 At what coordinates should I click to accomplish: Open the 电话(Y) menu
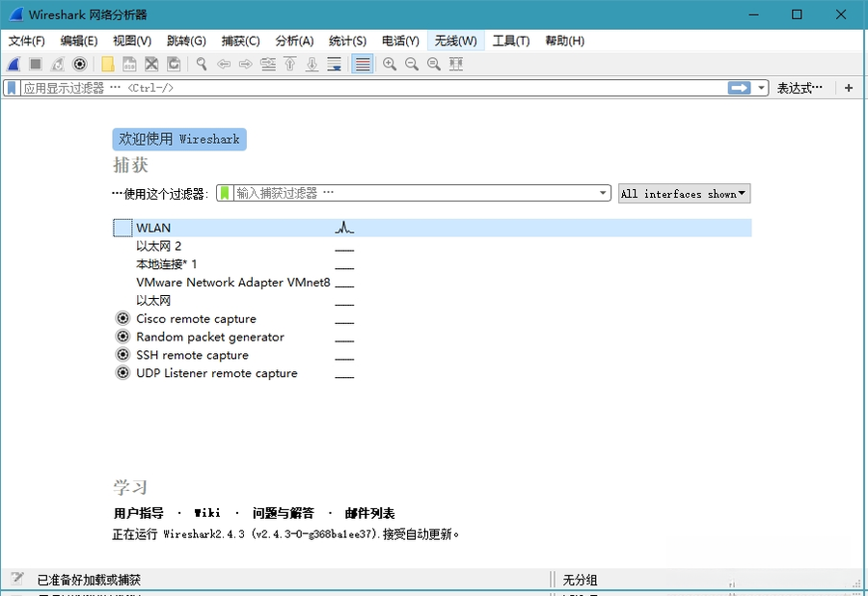pyautogui.click(x=401, y=41)
